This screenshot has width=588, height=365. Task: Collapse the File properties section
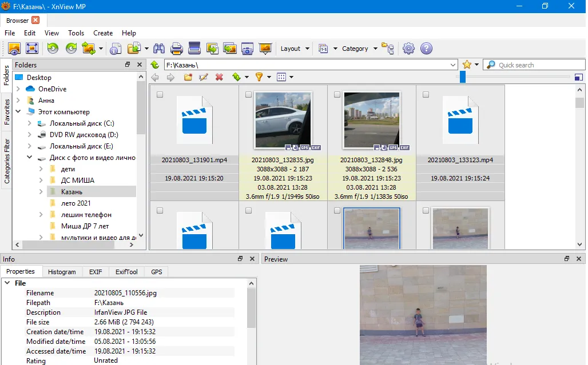pos(7,283)
